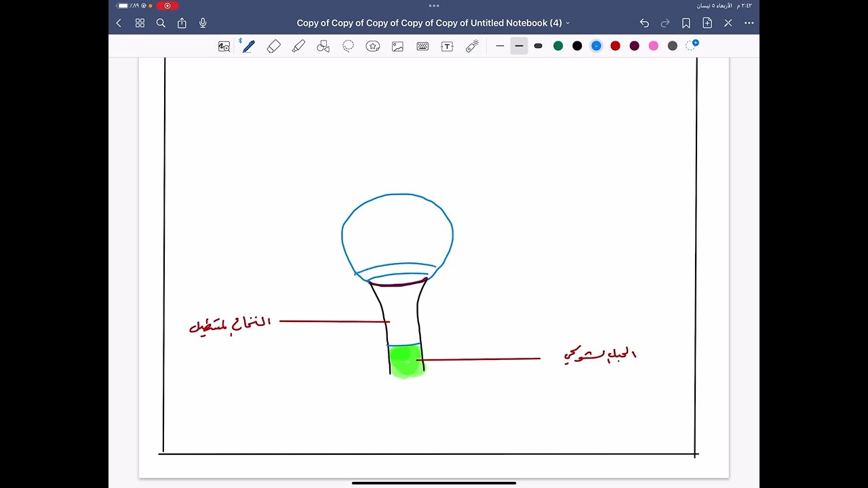868x488 pixels.
Task: Open the more options ellipsis menu
Action: (749, 23)
